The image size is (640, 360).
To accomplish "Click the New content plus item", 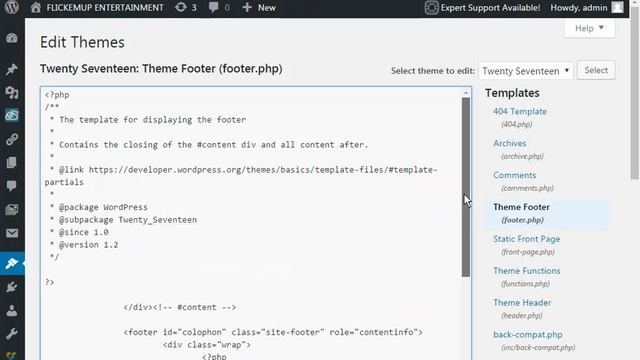I will [x=259, y=7].
